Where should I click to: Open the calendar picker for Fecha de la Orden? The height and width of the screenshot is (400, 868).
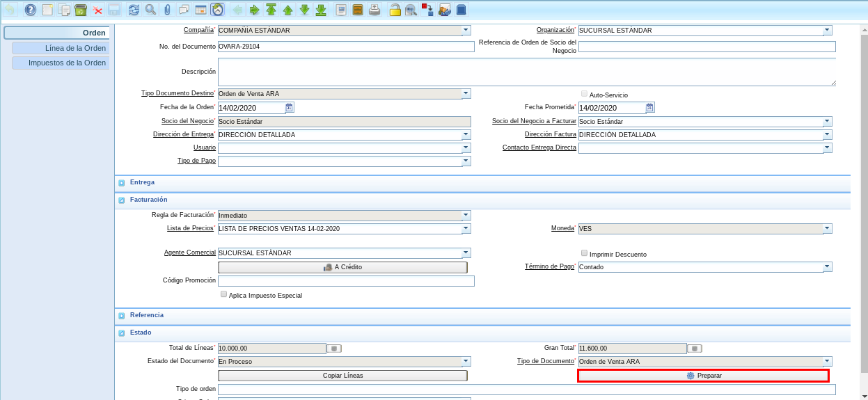[290, 108]
